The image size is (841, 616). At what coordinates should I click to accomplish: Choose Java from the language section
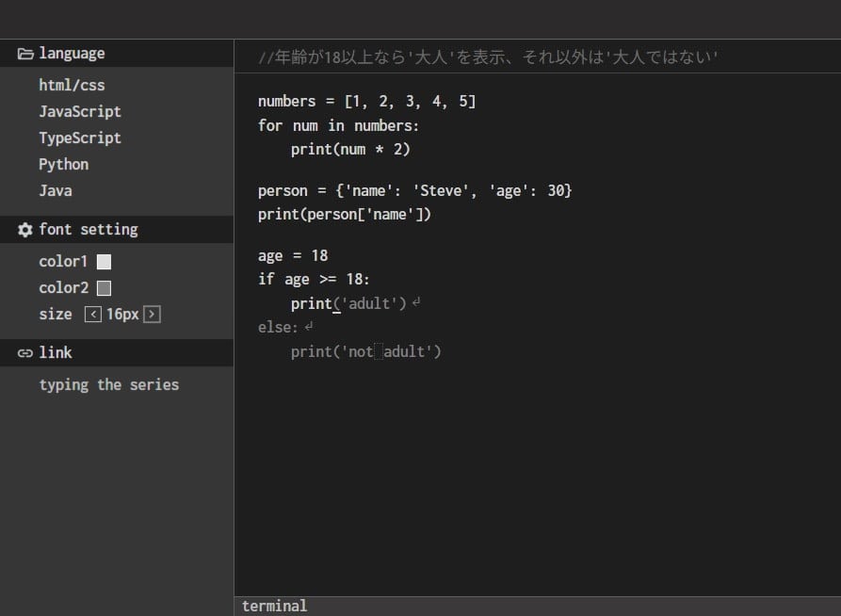pyautogui.click(x=56, y=190)
